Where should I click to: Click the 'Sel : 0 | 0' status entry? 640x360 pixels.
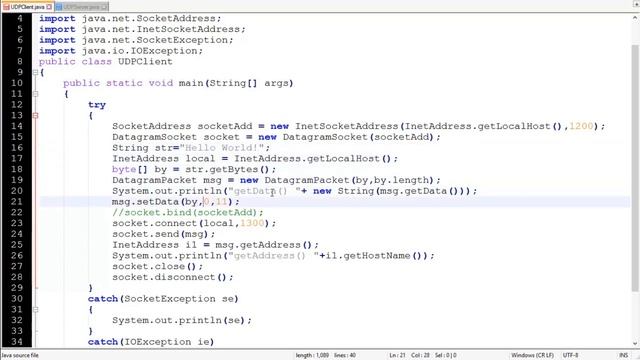[x=445, y=355]
